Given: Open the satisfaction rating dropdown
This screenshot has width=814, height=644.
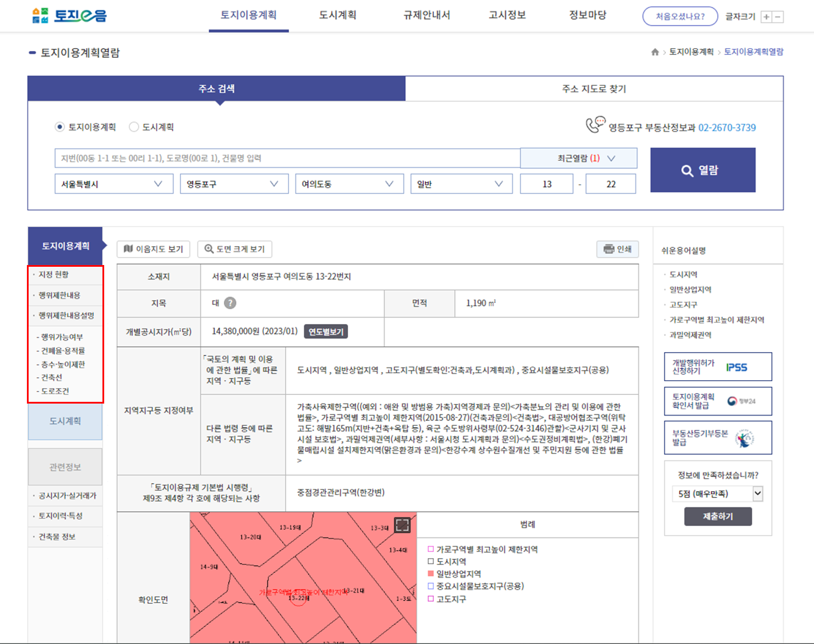Looking at the screenshot, I should (x=718, y=493).
